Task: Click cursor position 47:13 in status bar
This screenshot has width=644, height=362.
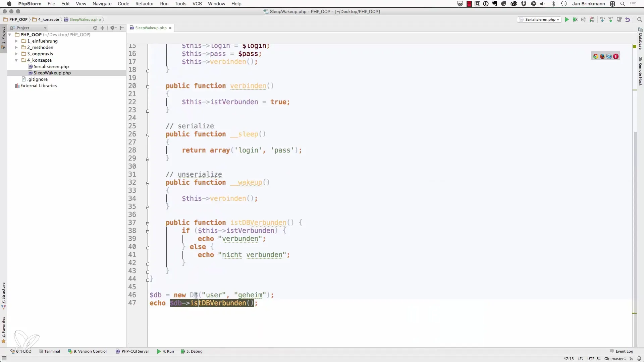Action: point(569,359)
